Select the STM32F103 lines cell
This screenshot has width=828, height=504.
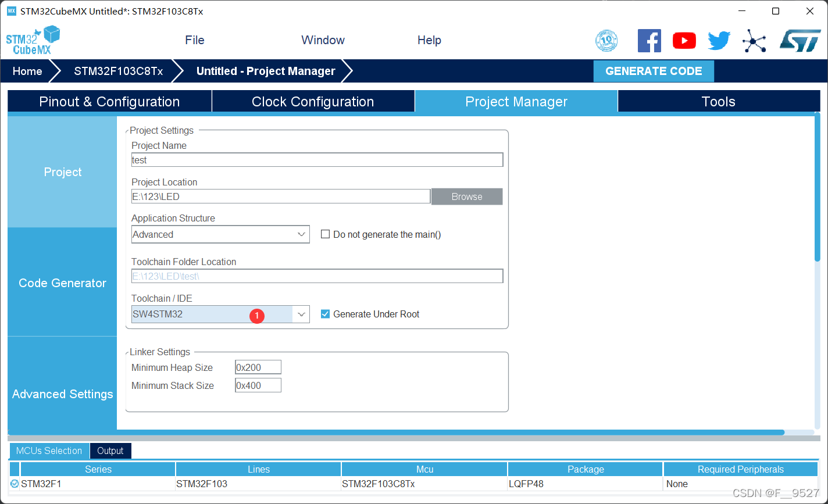(258, 484)
